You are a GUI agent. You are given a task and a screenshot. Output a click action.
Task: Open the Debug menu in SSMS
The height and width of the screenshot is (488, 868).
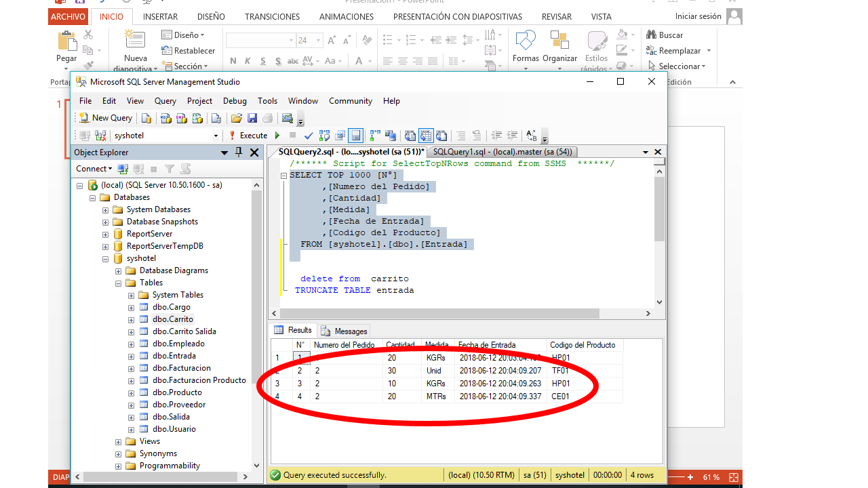pos(235,101)
